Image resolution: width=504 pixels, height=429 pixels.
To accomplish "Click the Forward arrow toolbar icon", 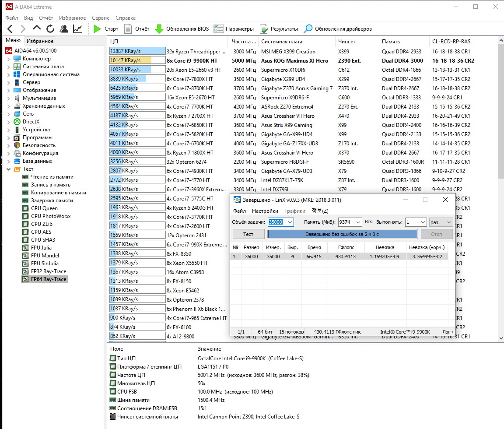I will [x=23, y=29].
